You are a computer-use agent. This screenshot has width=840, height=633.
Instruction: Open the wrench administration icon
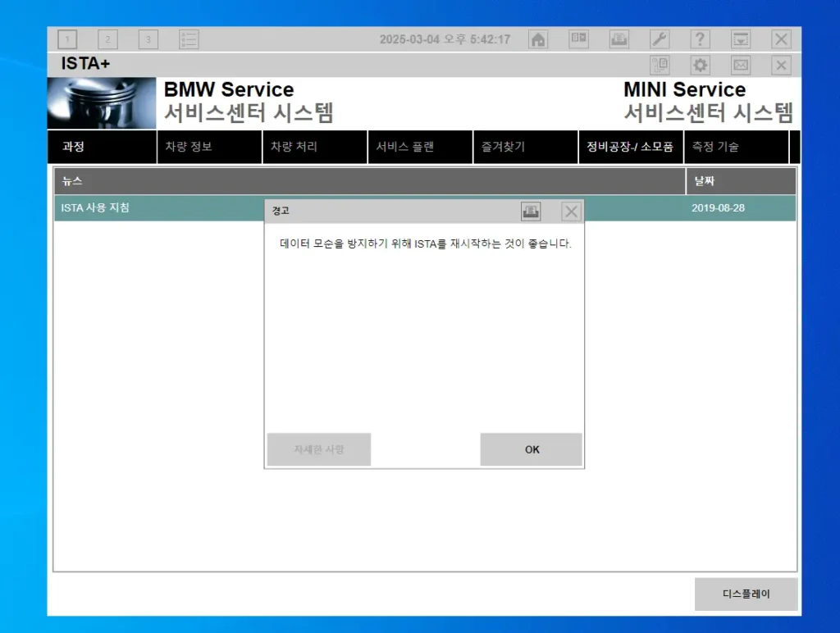660,39
